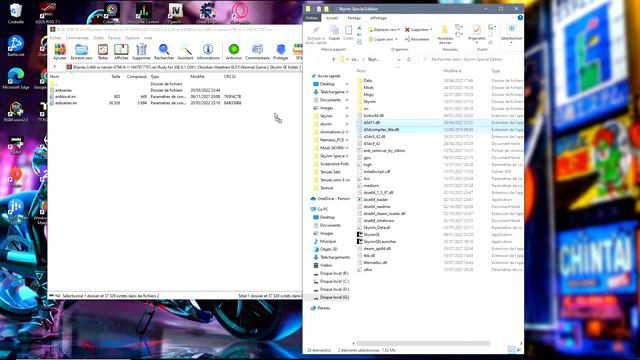Open the Assistant wand tool in WinRAR
Viewport: 640px width, 360px height.
[x=185, y=52]
